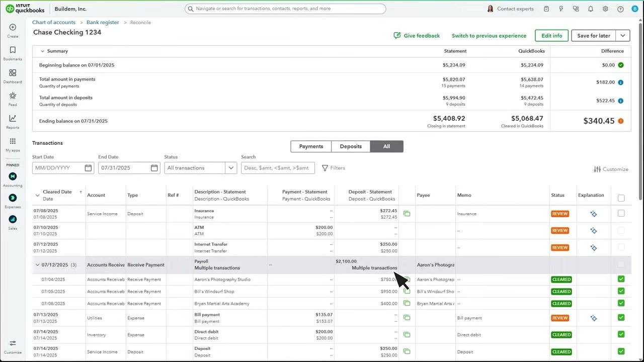Image resolution: width=644 pixels, height=362 pixels.
Task: Open the notifications bell
Action: pos(591,9)
